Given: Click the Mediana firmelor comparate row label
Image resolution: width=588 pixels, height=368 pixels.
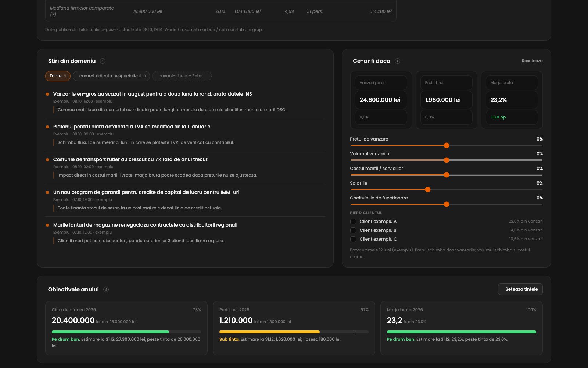Looking at the screenshot, I should [82, 11].
